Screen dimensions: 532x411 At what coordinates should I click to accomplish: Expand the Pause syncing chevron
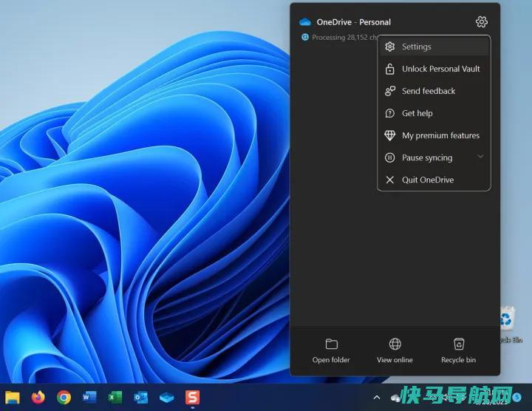click(480, 157)
